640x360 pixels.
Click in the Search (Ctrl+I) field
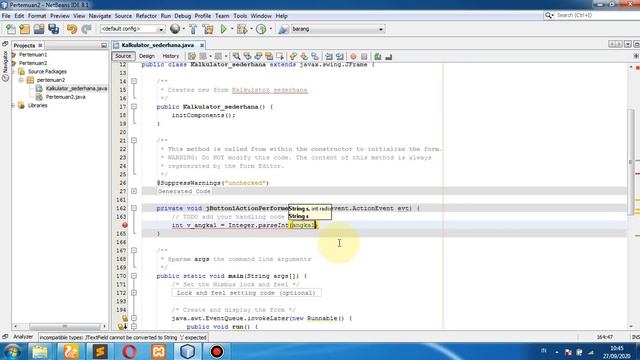(x=594, y=15)
